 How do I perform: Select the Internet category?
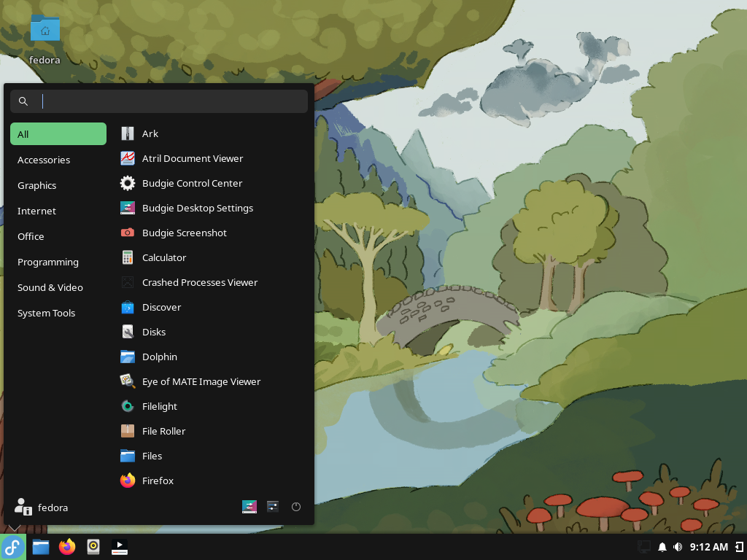click(x=58, y=211)
